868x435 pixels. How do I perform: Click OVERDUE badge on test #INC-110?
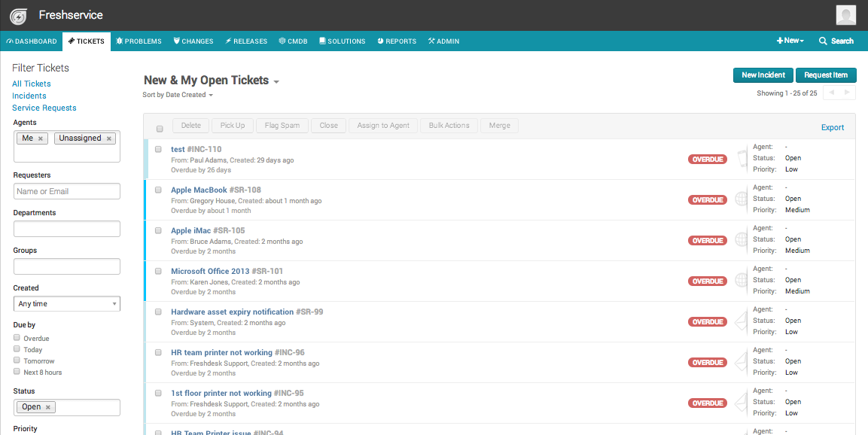coord(708,160)
